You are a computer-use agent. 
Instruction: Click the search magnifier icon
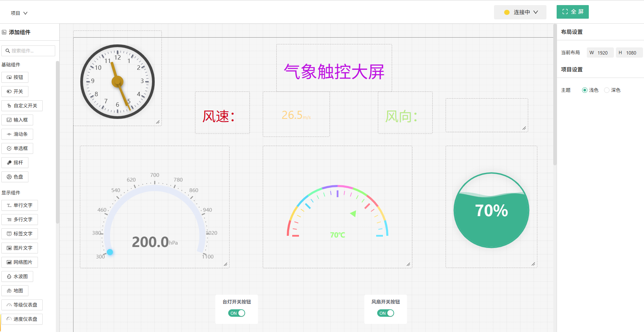pos(7,51)
